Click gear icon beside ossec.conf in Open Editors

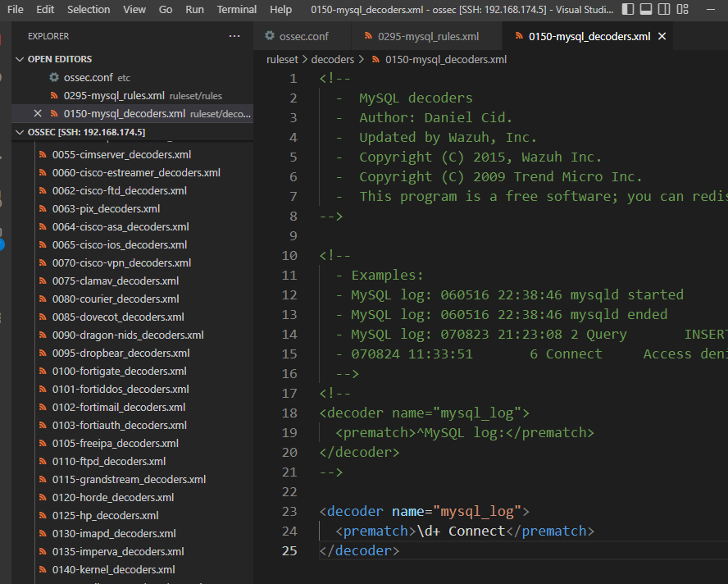click(54, 77)
